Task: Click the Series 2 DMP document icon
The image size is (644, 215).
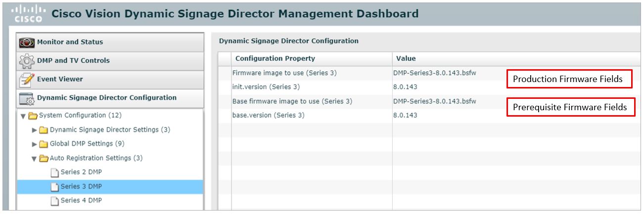Action: coord(55,172)
